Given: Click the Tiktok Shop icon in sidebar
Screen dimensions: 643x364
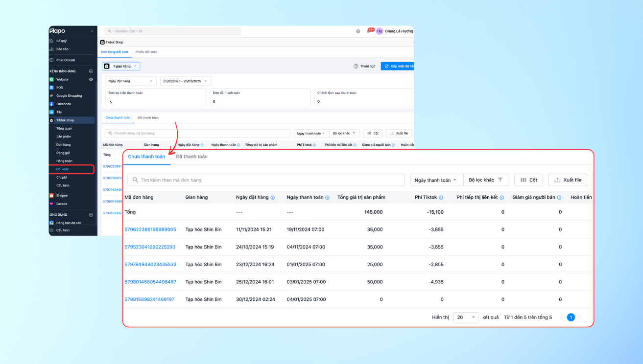Looking at the screenshot, I should point(51,120).
